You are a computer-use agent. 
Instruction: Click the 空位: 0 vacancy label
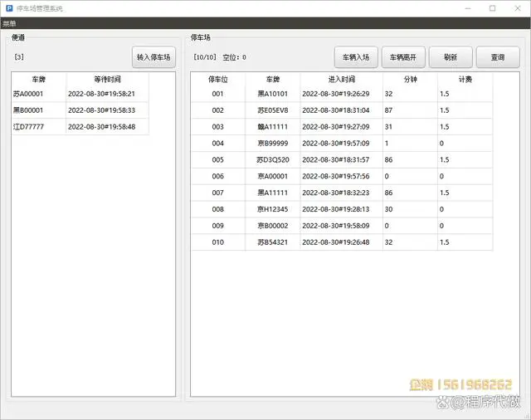234,57
